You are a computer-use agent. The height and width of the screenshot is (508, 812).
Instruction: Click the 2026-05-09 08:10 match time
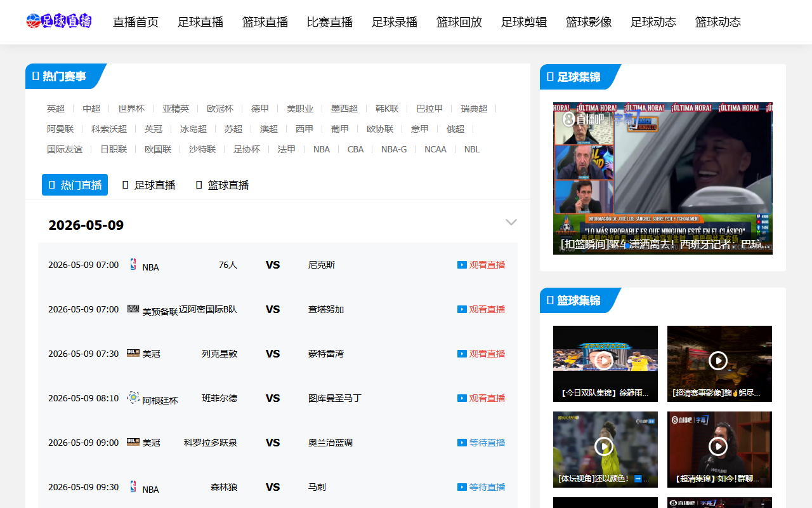point(83,398)
